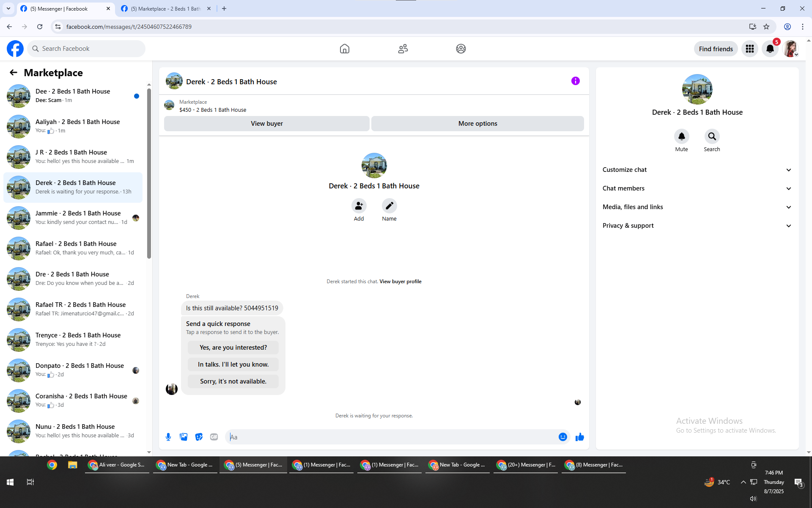The image size is (812, 508).
Task: Click the More options button
Action: click(477, 124)
